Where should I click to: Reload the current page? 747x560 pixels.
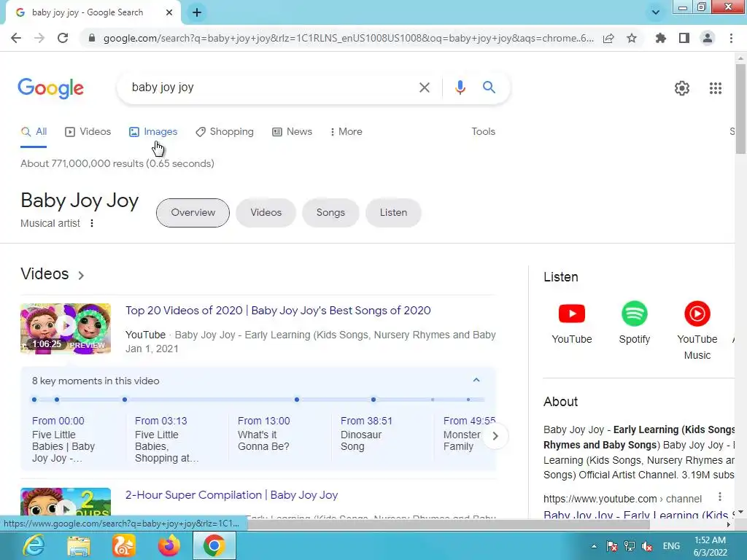point(63,38)
